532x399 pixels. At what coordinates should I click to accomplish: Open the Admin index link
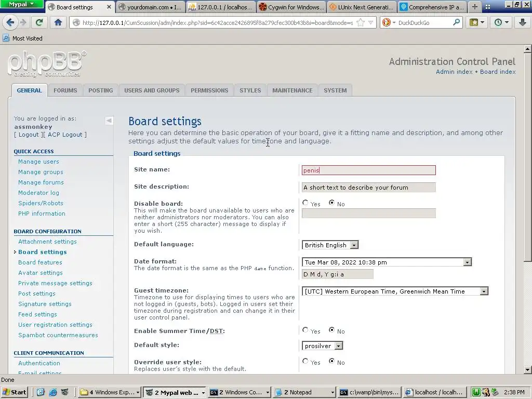(454, 72)
